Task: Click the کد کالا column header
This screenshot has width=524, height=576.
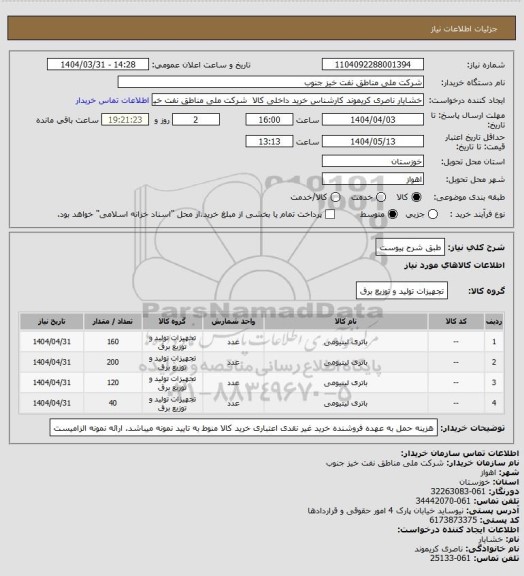Action: click(456, 321)
